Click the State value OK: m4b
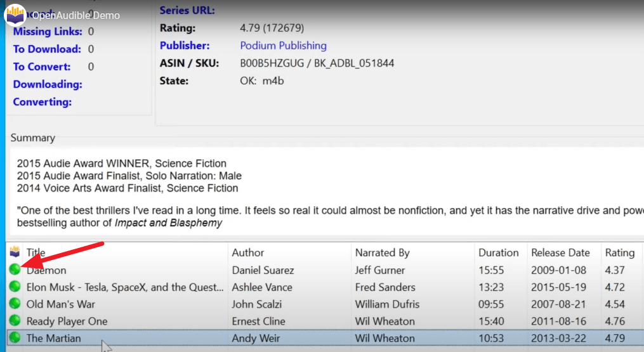 coord(262,81)
